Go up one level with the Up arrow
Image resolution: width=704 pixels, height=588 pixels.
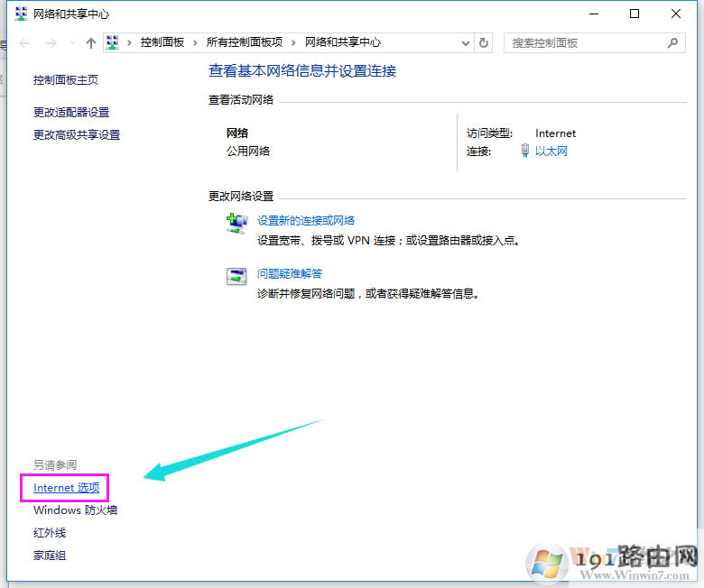pos(90,43)
